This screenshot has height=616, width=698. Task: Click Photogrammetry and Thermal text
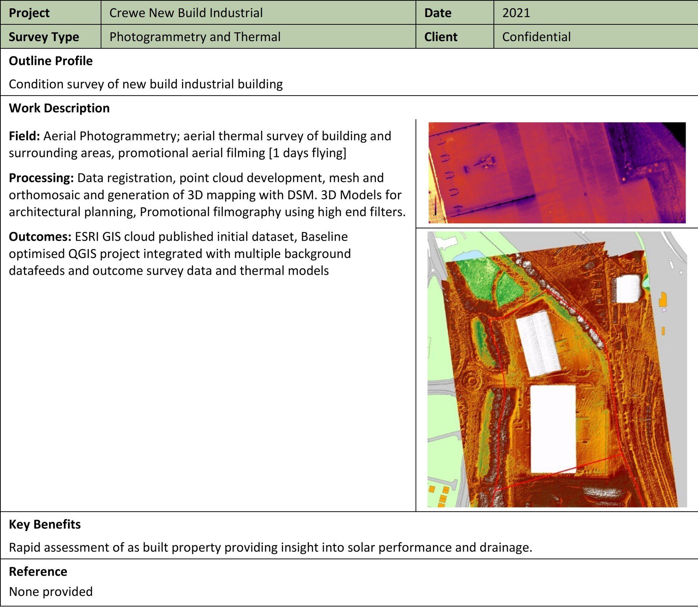click(x=195, y=37)
